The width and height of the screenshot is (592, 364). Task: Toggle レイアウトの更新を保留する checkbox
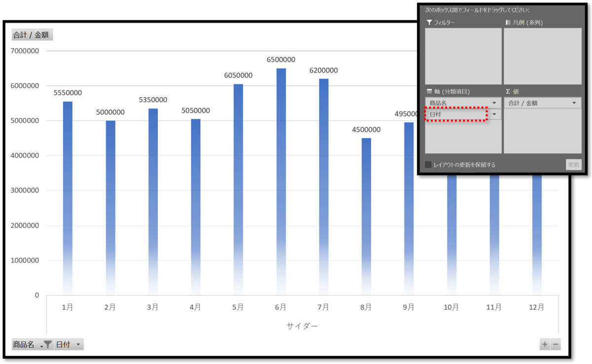[x=428, y=165]
